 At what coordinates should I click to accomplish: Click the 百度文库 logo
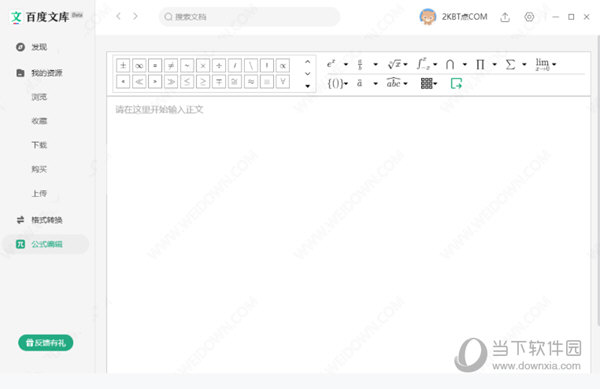(47, 17)
